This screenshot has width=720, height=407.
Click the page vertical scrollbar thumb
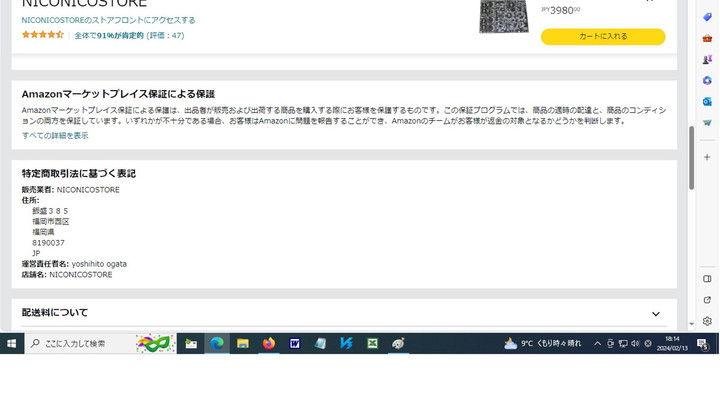click(x=692, y=158)
